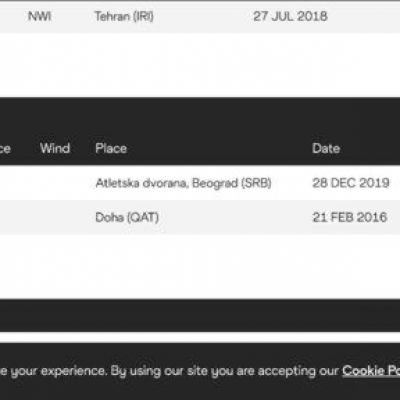Screen dimensions: 400x400
Task: Select the Doha (QAT) place cell
Action: (x=127, y=217)
